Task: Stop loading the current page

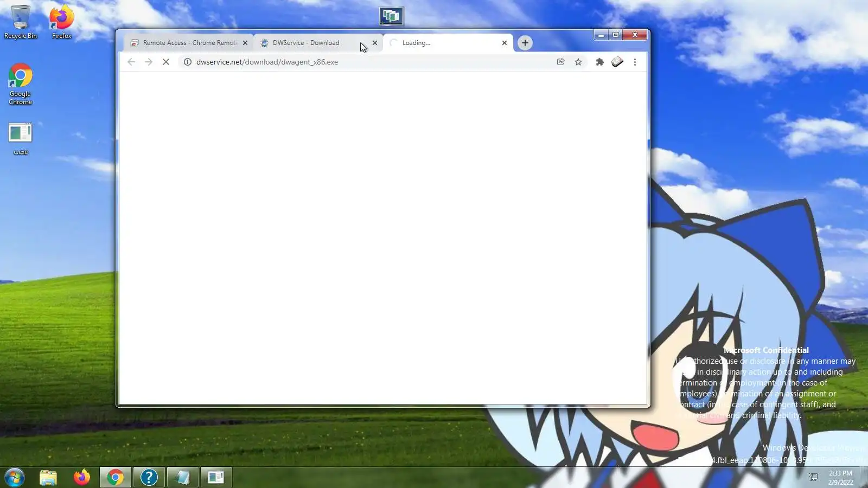Action: pyautogui.click(x=166, y=62)
